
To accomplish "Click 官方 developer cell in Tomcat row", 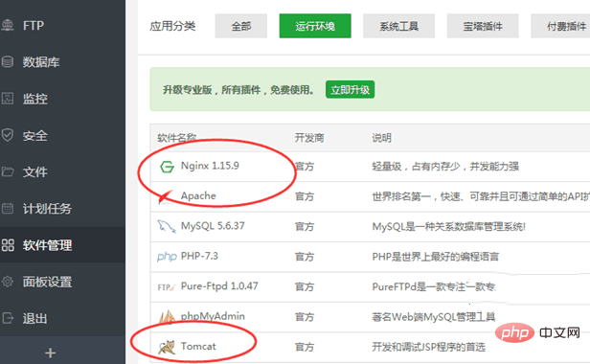I will click(x=305, y=347).
